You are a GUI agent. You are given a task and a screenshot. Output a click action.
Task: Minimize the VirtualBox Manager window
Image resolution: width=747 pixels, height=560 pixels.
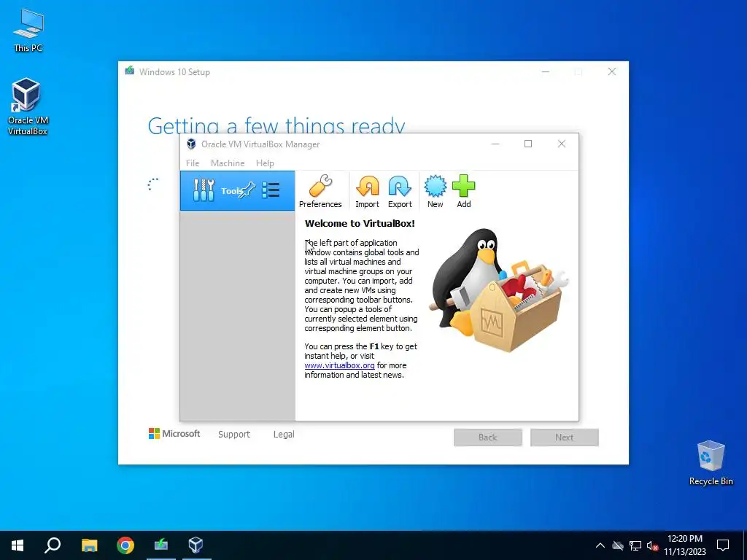[x=495, y=144]
